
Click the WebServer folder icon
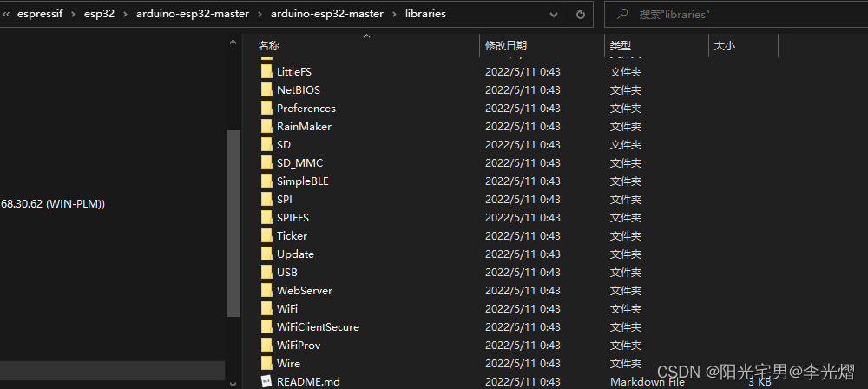[x=266, y=290]
